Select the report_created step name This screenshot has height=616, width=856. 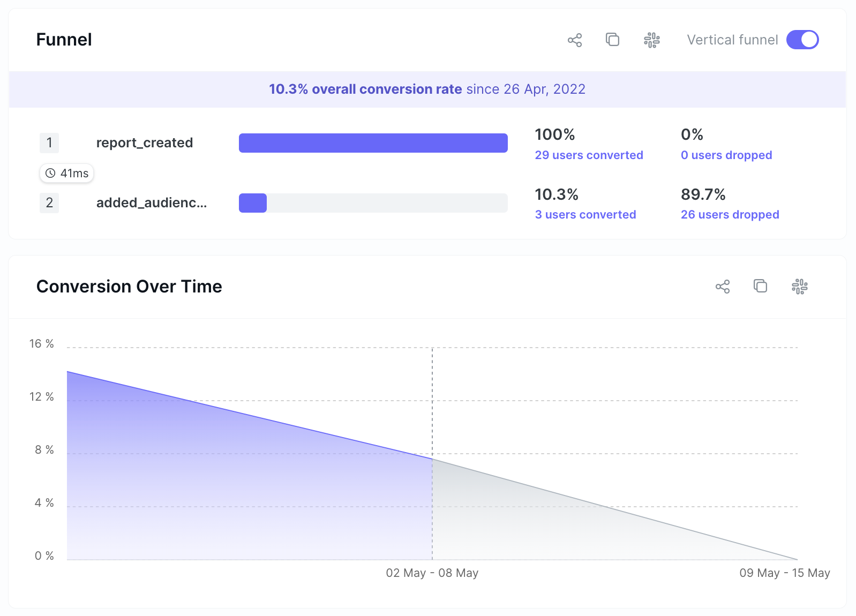[145, 143]
